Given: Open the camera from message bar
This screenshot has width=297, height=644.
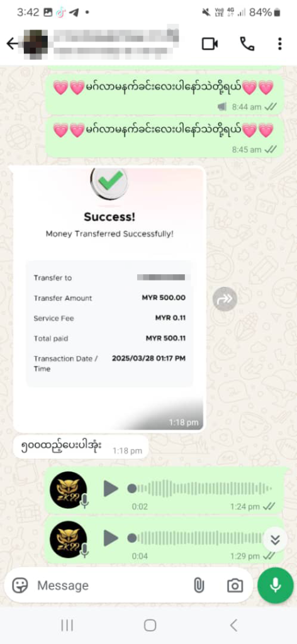Looking at the screenshot, I should [x=235, y=586].
